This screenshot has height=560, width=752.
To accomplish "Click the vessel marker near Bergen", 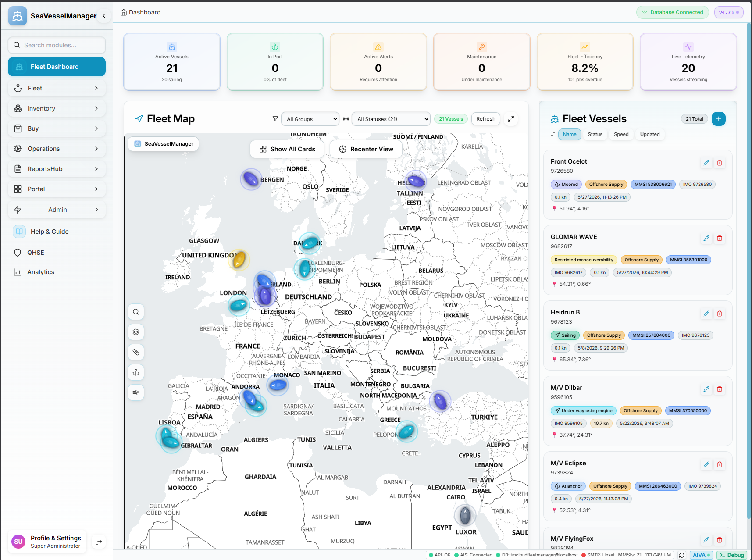I will 251,179.
